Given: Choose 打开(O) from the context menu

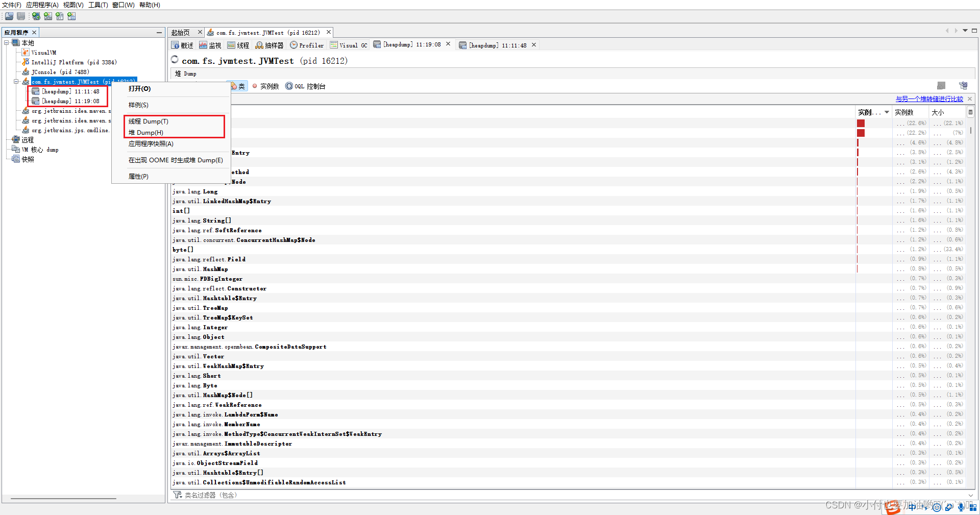Looking at the screenshot, I should pyautogui.click(x=171, y=89).
